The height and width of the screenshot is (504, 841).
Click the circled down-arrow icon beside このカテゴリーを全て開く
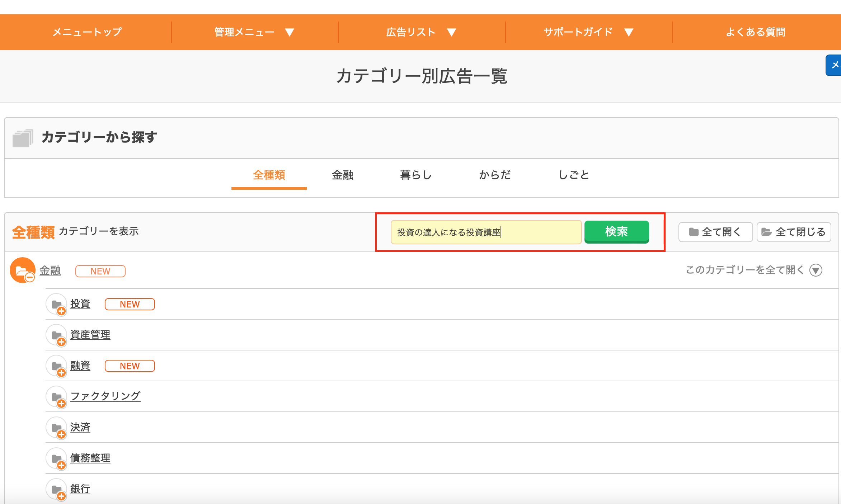click(x=816, y=270)
